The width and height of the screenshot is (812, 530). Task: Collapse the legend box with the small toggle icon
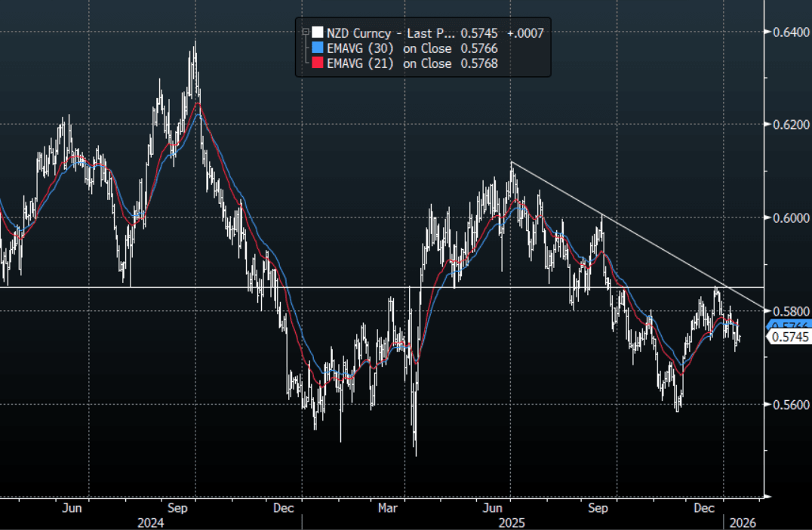click(306, 32)
